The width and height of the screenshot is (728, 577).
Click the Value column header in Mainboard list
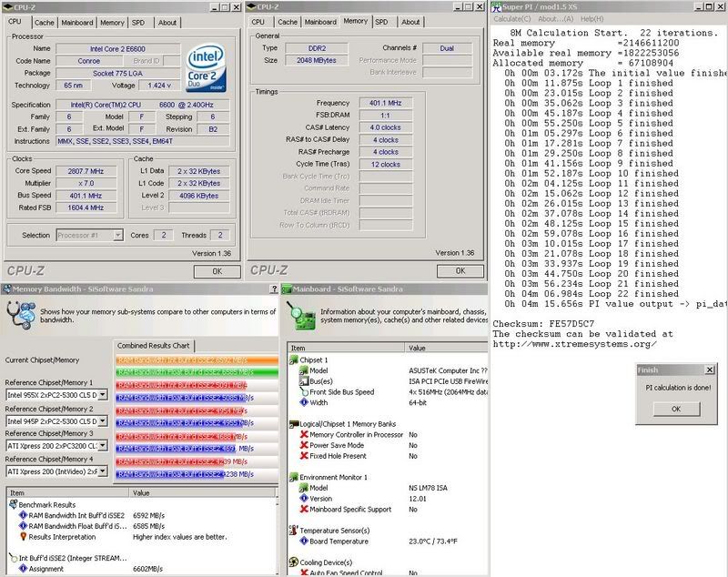446,349
